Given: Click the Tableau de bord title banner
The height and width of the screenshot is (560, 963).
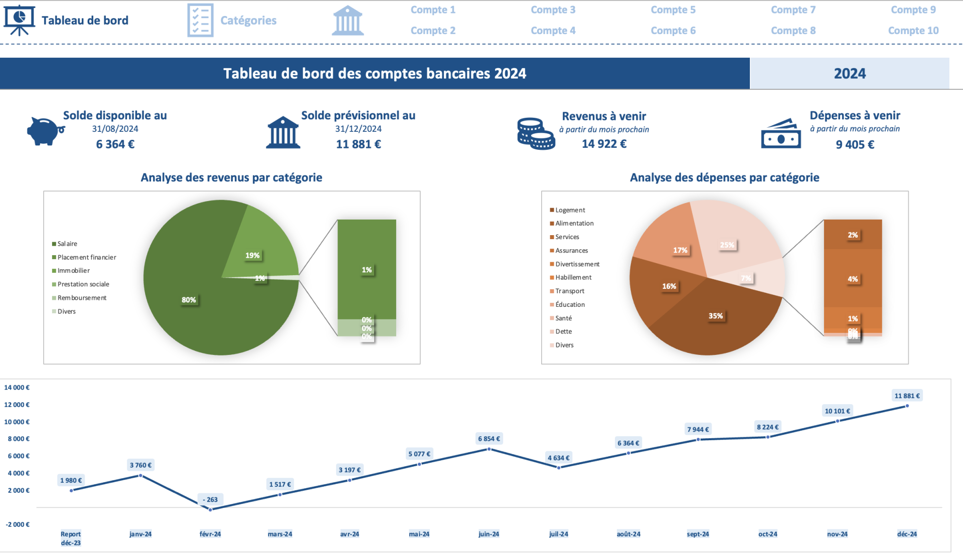Looking at the screenshot, I should 375,73.
